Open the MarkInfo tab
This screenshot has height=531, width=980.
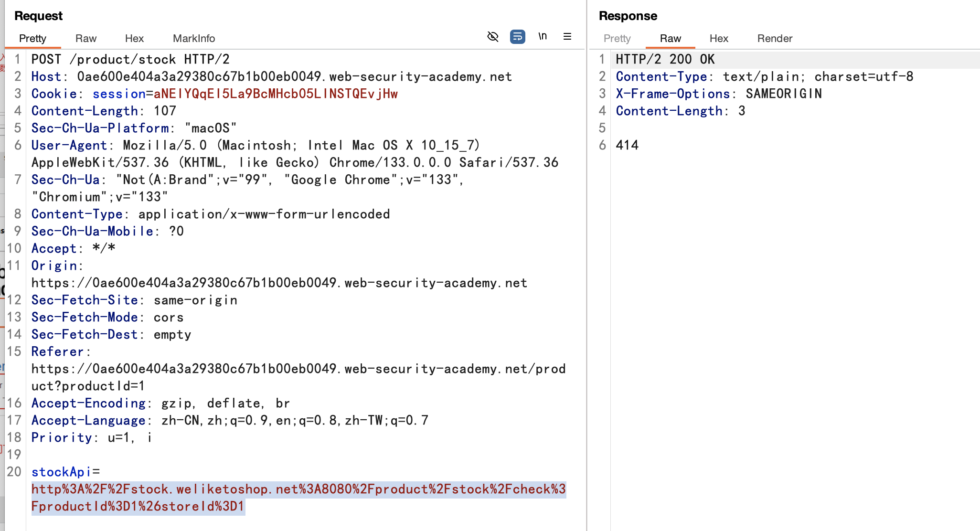[x=194, y=39]
